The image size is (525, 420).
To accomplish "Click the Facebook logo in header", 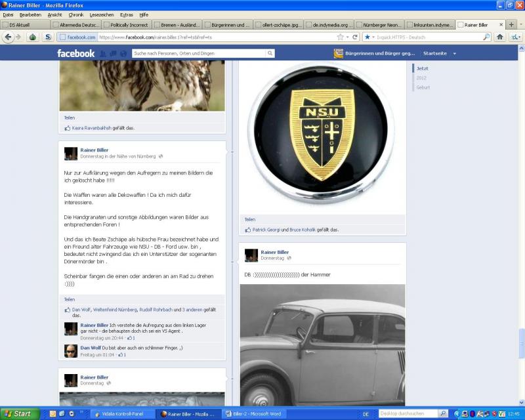I will point(75,53).
